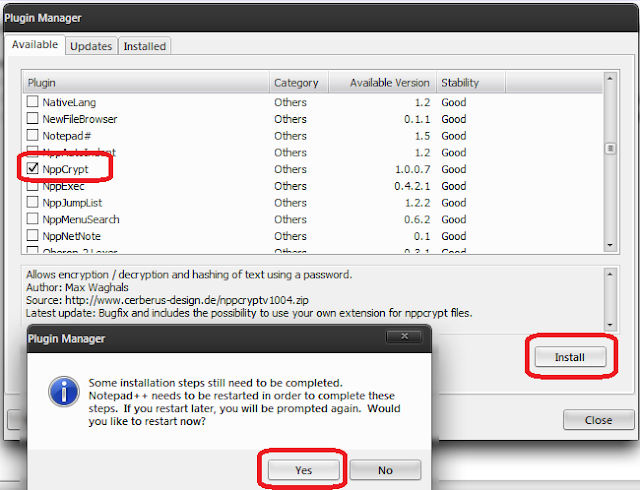Click the Close button of Plugin Manager
The height and width of the screenshot is (490, 640).
598,420
